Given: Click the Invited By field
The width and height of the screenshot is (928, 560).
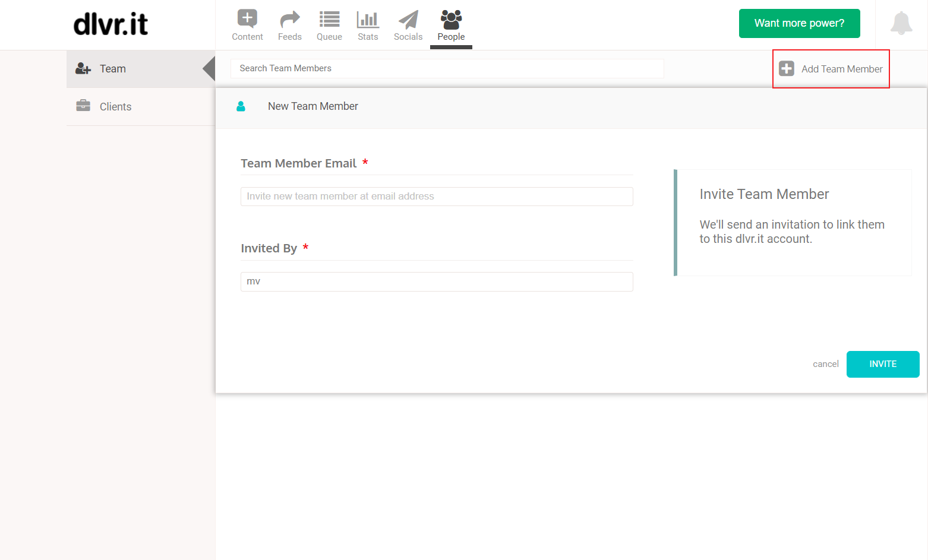Looking at the screenshot, I should [437, 281].
